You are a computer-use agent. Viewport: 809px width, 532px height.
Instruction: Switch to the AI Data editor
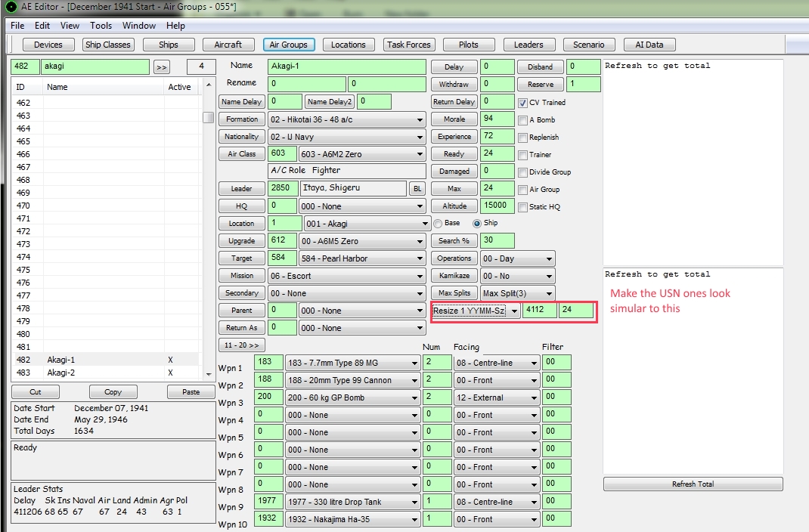click(649, 45)
